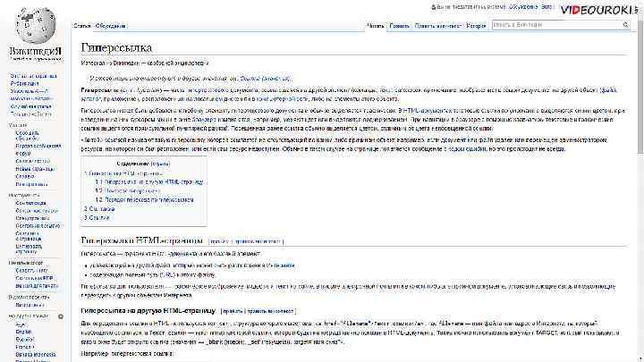Open Заглавная страница sidebar link
The height and width of the screenshot is (362, 644).
click(33, 76)
